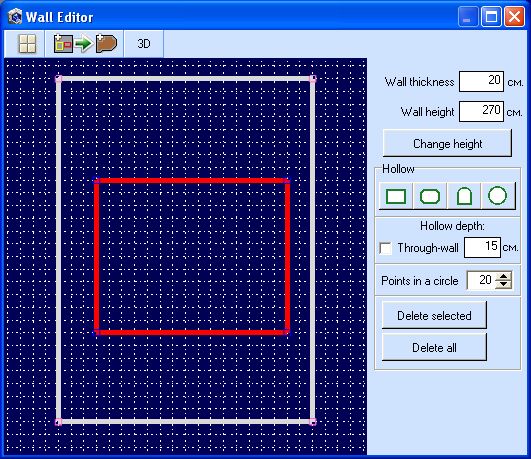Enable the Through-wall checkbox

[385, 248]
